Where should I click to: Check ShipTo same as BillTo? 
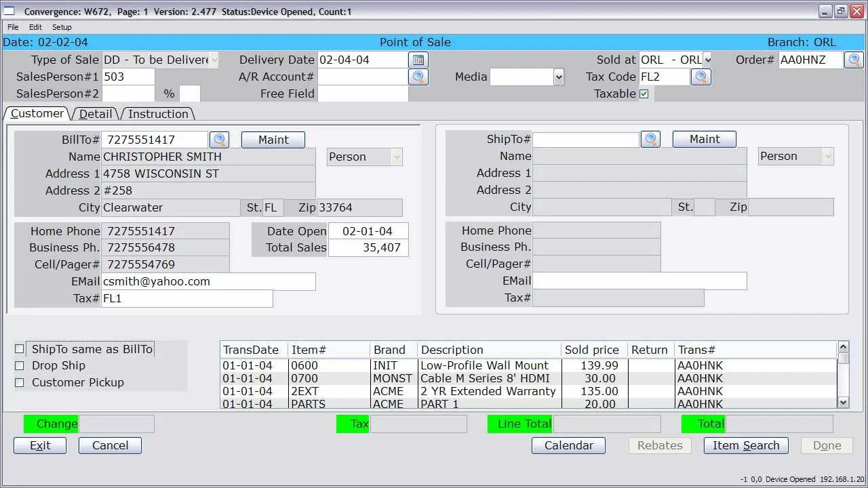tap(19, 350)
